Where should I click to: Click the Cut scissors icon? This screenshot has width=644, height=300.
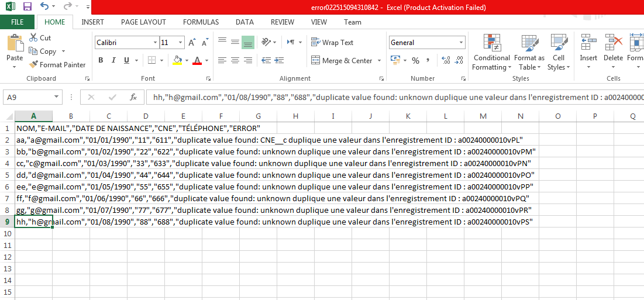click(x=33, y=38)
